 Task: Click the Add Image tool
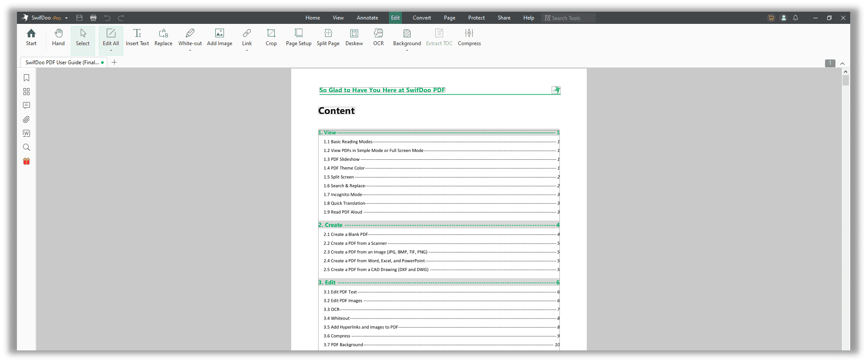[x=220, y=37]
